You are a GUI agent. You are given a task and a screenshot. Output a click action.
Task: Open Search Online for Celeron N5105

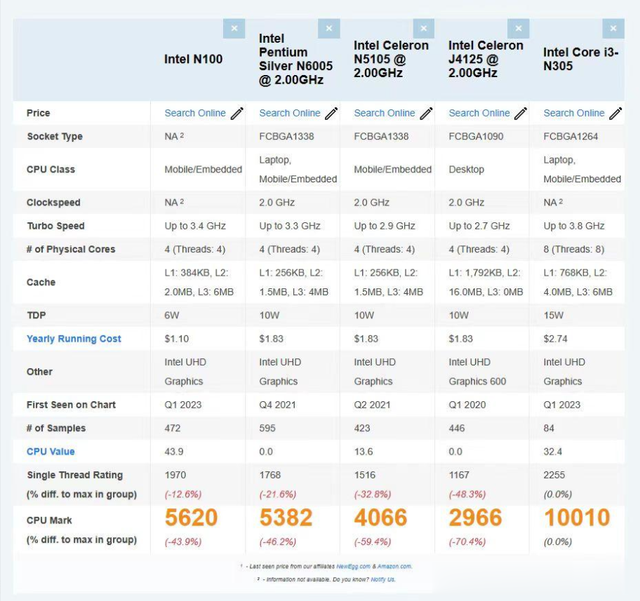384,113
